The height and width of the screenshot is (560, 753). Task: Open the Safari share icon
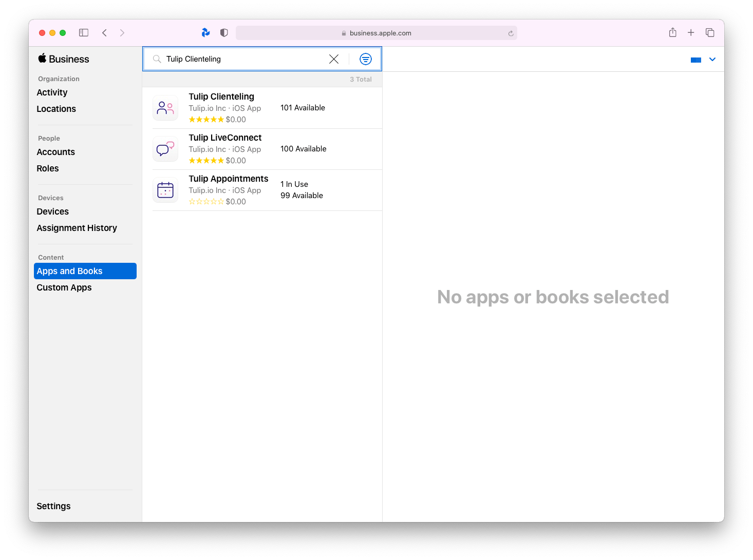672,32
